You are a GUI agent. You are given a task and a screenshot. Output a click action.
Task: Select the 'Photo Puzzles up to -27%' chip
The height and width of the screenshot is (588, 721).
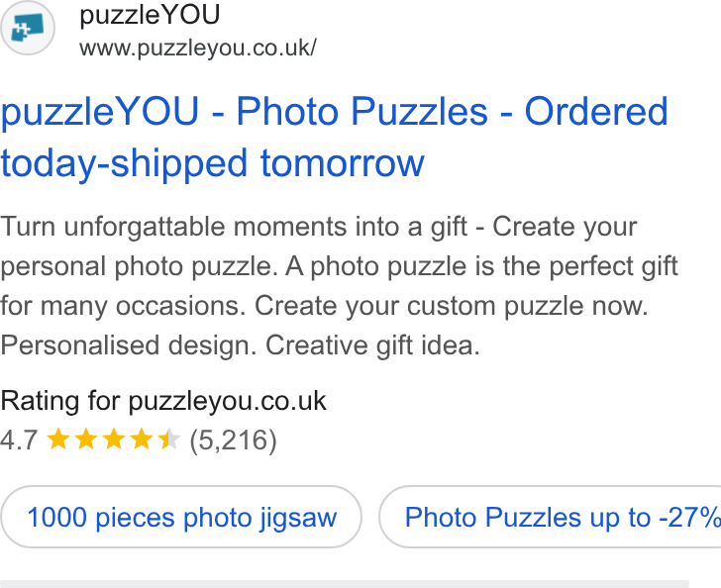click(550, 517)
